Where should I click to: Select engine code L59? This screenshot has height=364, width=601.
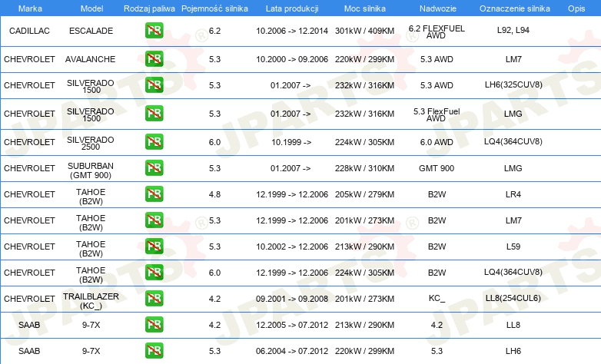pos(513,247)
